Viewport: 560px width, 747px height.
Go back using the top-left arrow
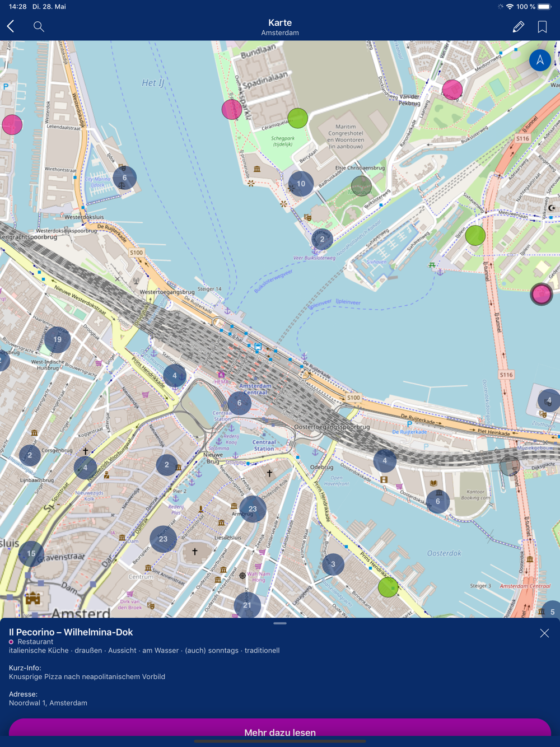11,26
